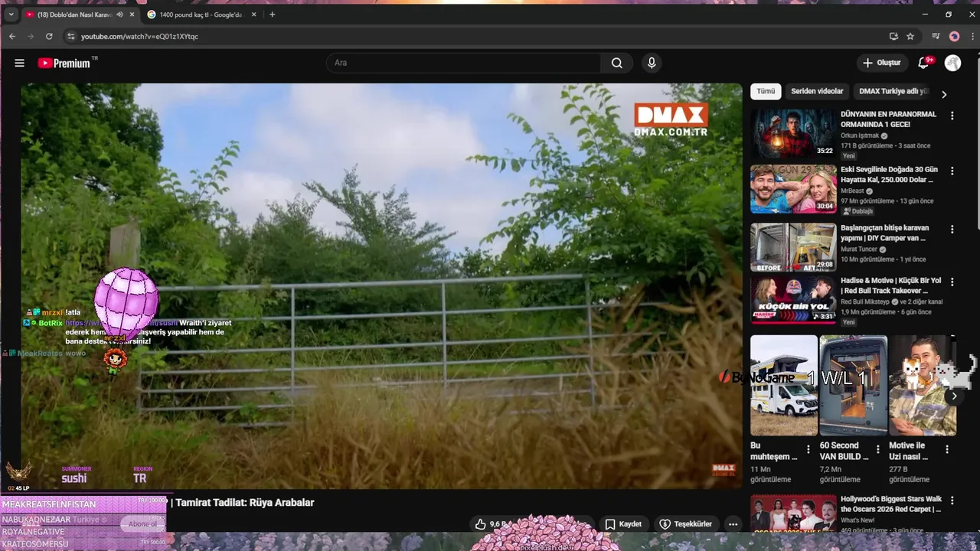The image size is (980, 551).
Task: Open Hollywood's Biggest Stars Walk video thumbnail
Action: point(793,513)
